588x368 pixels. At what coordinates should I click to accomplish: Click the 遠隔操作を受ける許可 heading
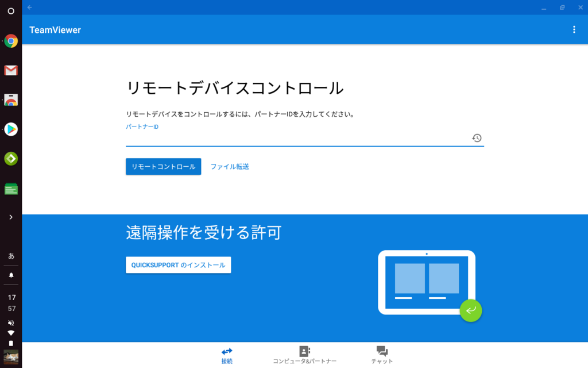click(x=204, y=233)
